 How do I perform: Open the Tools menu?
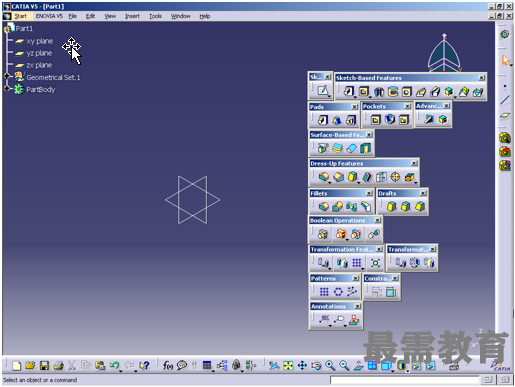155,16
